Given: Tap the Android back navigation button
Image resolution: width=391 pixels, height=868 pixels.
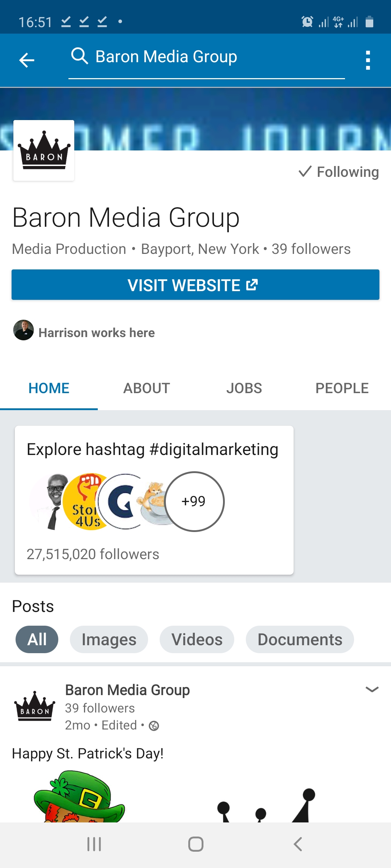Looking at the screenshot, I should [298, 844].
